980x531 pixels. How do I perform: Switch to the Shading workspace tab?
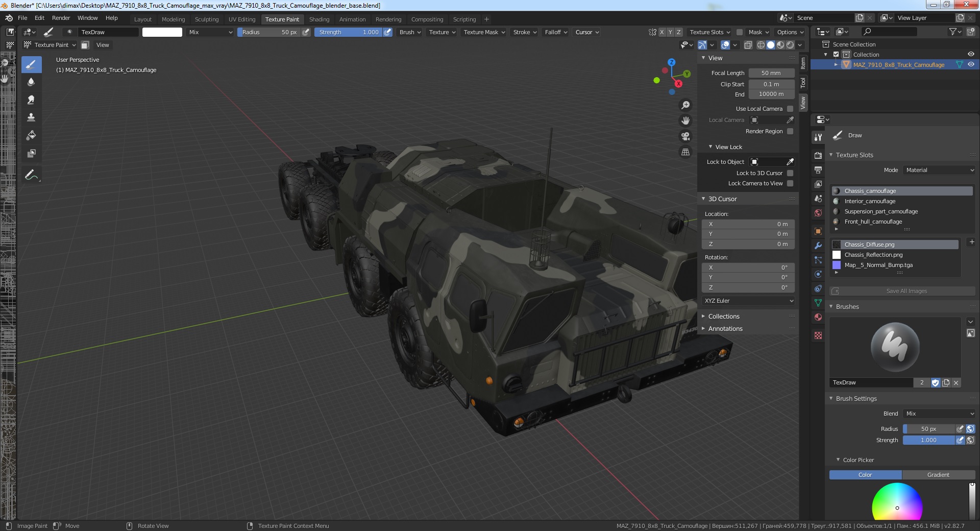[x=319, y=19]
